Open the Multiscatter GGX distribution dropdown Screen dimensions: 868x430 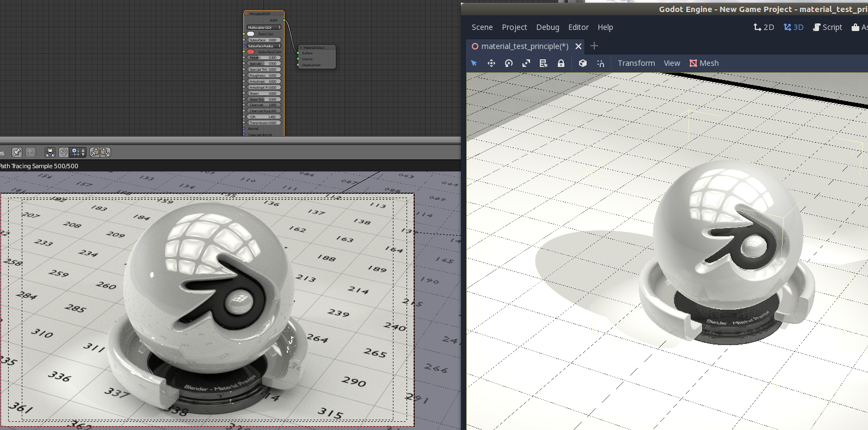(x=264, y=27)
